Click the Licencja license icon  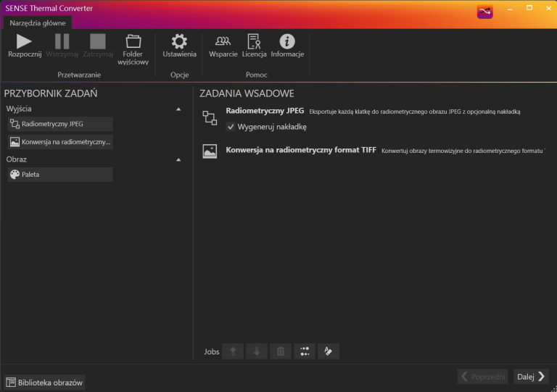click(x=254, y=46)
